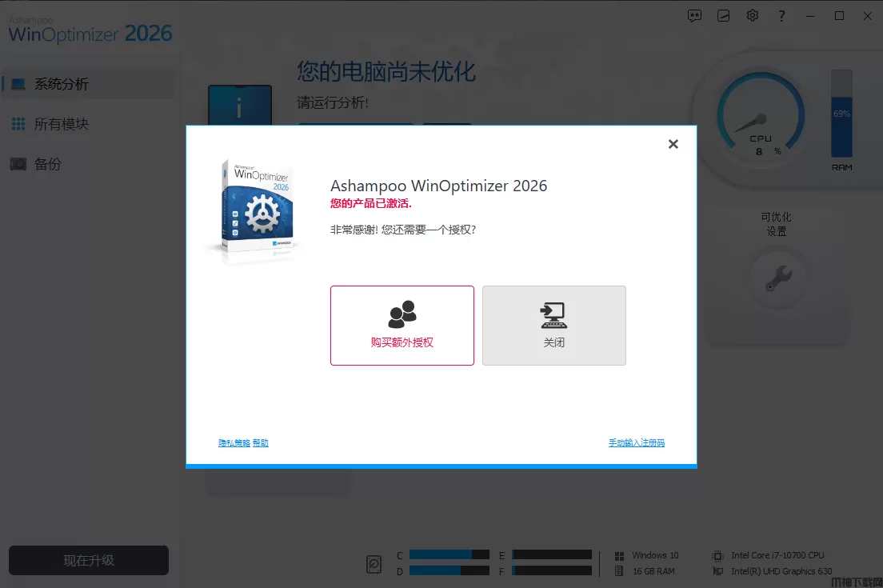883x588 pixels.
Task: Click the 现在升级 upgrade now button
Action: click(89, 561)
